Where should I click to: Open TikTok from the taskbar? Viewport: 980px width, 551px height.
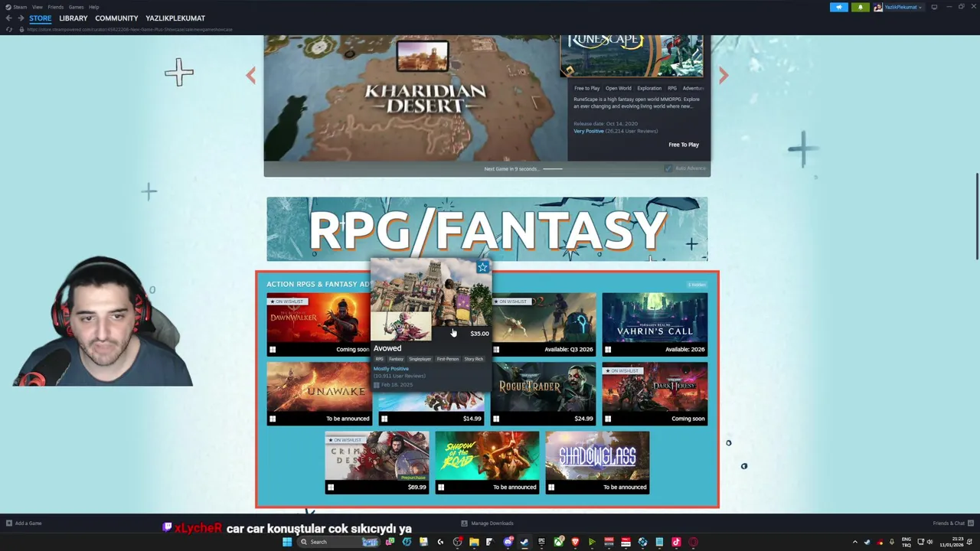click(x=676, y=542)
